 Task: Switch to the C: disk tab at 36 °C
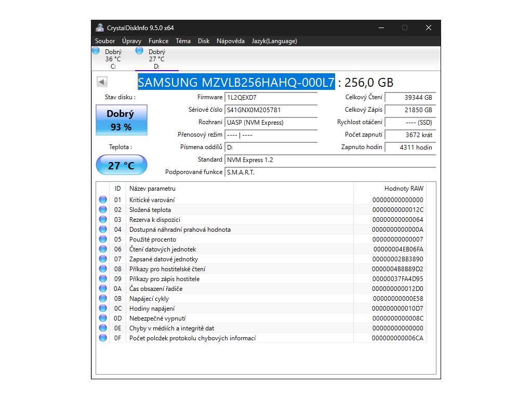(113, 59)
